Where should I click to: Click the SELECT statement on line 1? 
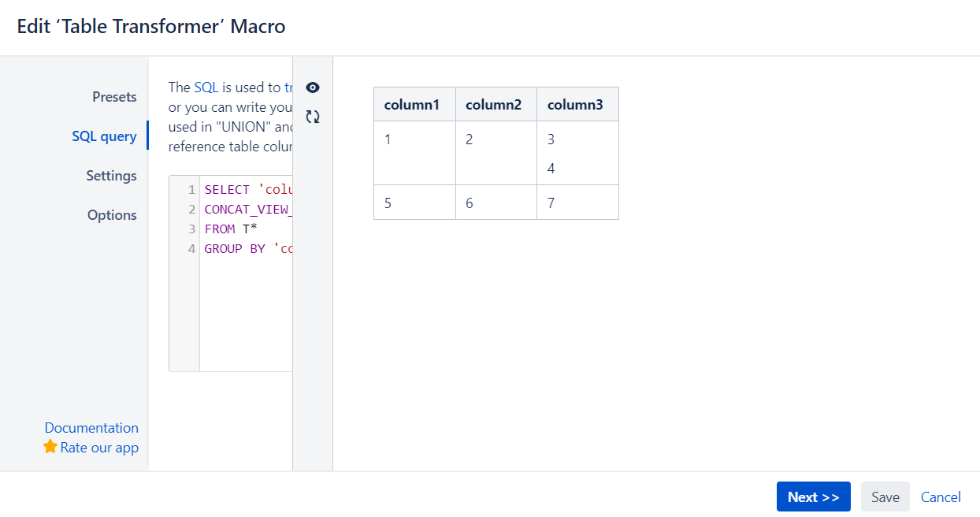click(x=236, y=189)
